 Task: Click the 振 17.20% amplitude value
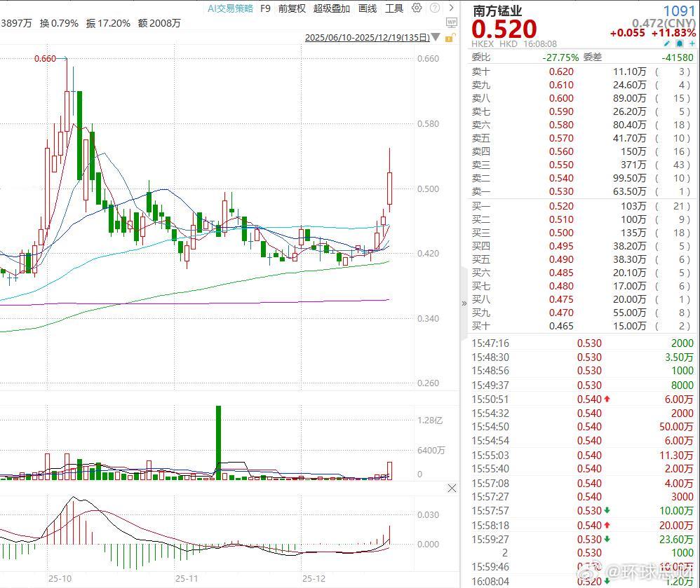(x=109, y=23)
